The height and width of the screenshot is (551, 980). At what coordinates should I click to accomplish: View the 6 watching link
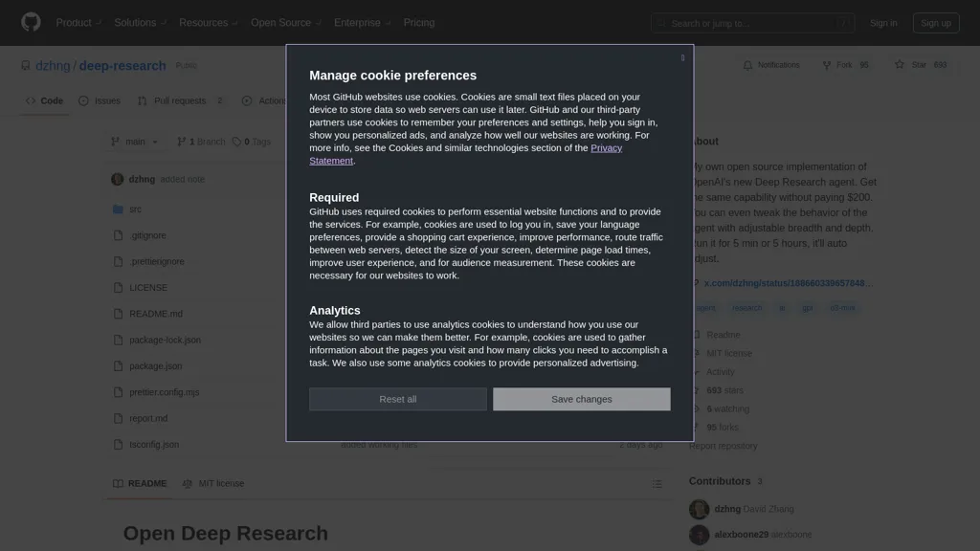[x=727, y=409]
